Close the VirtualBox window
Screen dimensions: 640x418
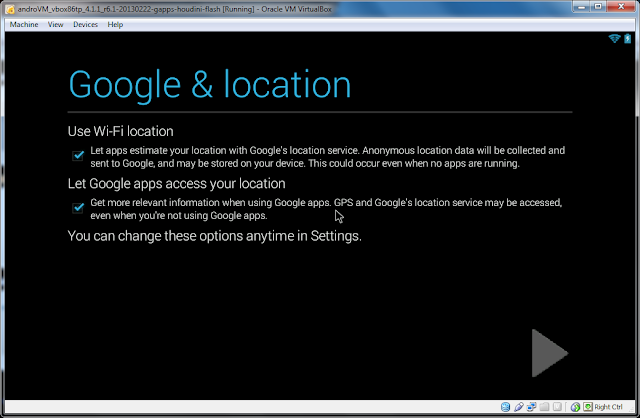(621, 7)
